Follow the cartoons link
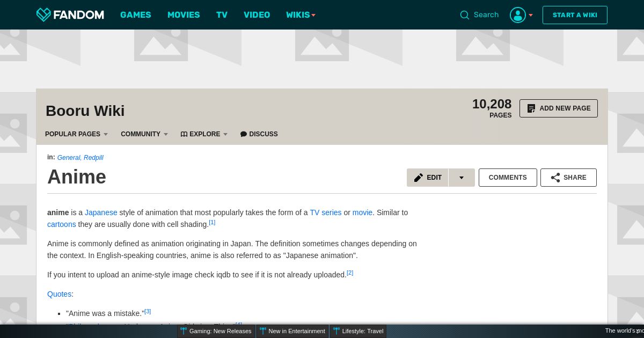The image size is (644, 338). click(62, 224)
